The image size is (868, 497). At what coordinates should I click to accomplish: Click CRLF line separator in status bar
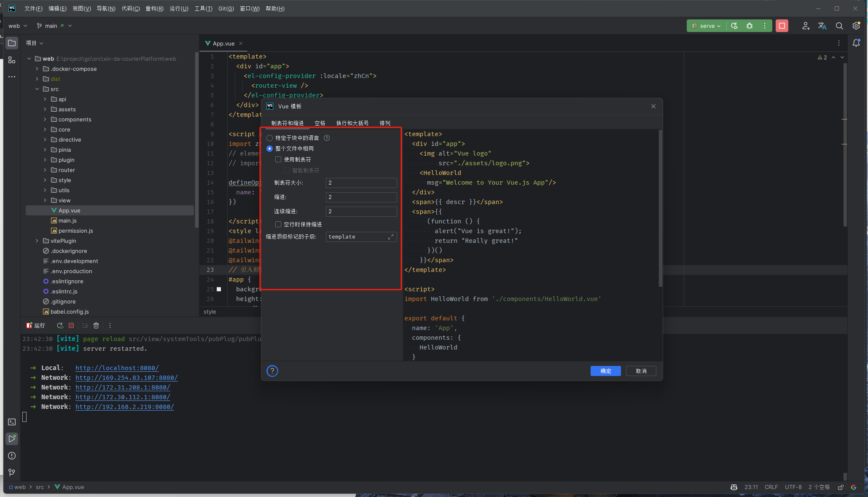tap(771, 487)
